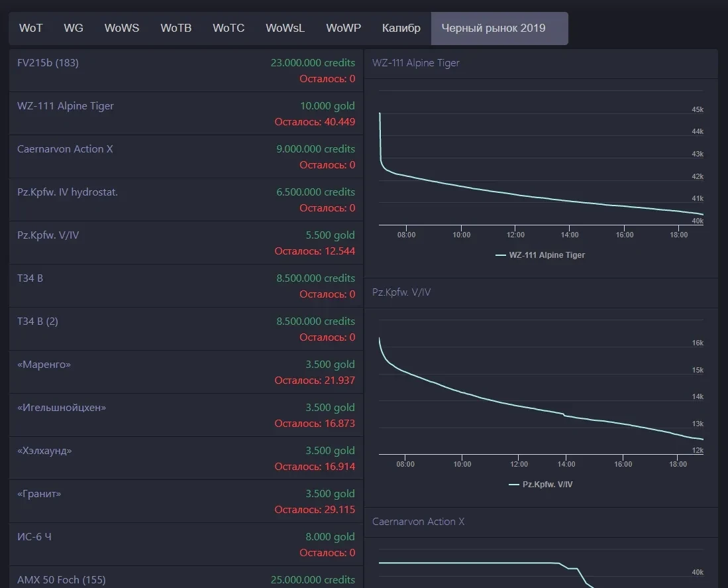Open the WoTC tab
Image resolution: width=728 pixels, height=588 pixels.
(x=229, y=28)
